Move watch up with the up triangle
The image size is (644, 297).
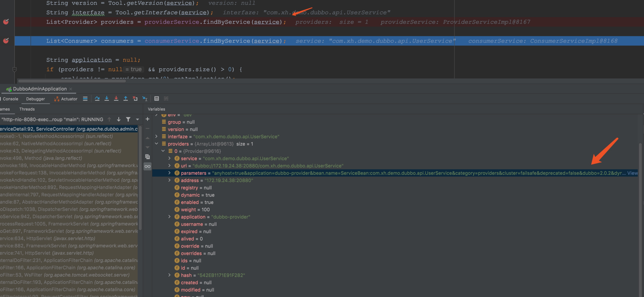[x=147, y=138]
